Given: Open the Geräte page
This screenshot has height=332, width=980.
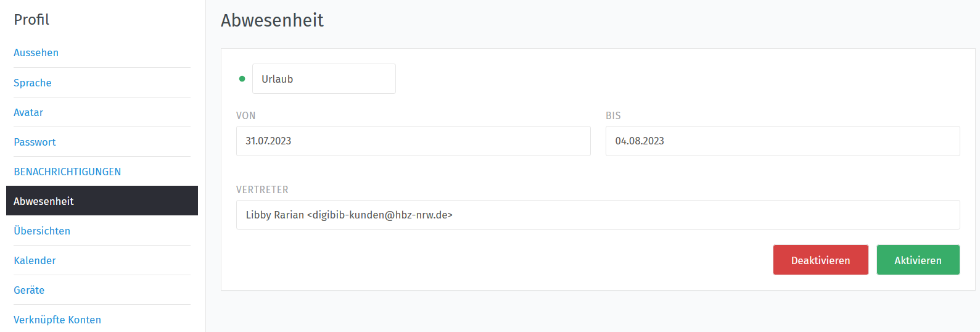Looking at the screenshot, I should coord(29,290).
